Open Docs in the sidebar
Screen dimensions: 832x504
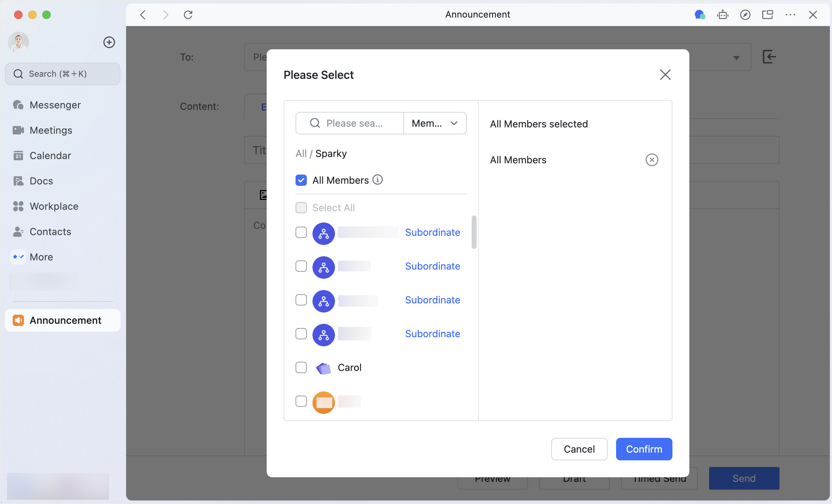pos(63,181)
